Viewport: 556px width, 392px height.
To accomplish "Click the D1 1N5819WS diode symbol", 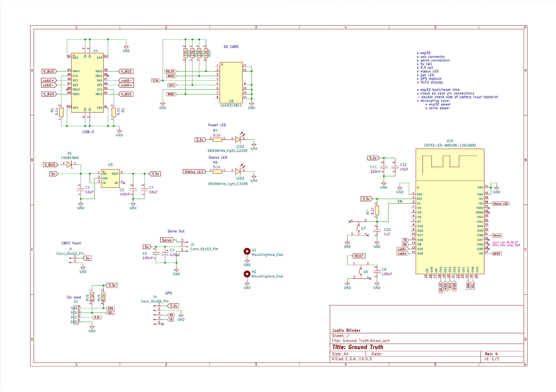I will tap(70, 165).
